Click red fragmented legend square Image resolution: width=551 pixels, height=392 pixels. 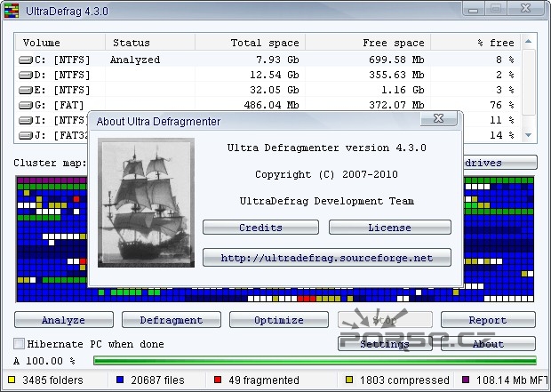click(218, 380)
